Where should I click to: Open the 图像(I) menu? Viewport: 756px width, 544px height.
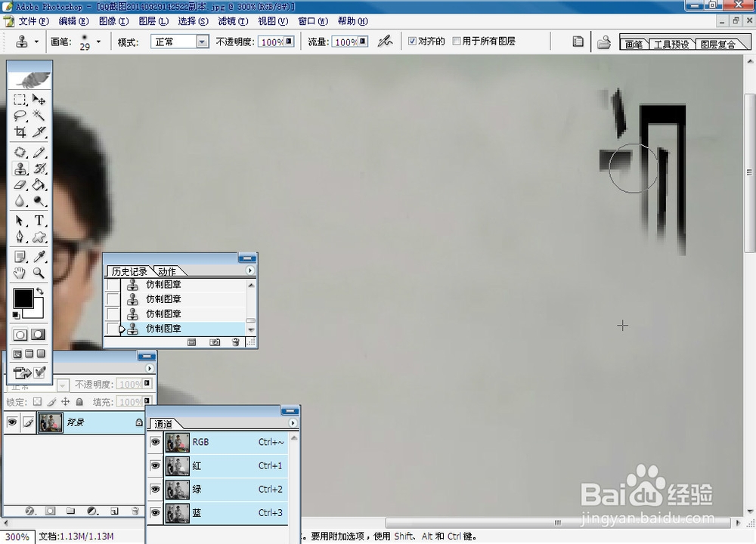click(114, 21)
